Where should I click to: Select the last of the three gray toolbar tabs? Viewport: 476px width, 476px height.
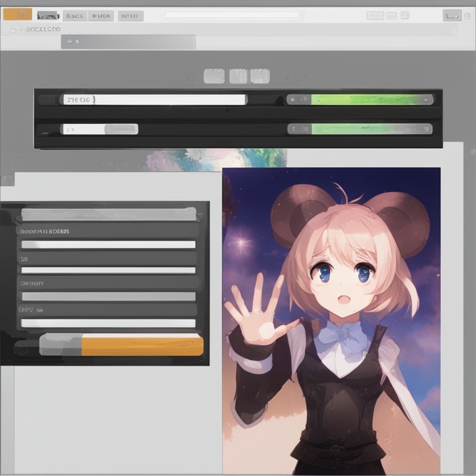point(131,15)
